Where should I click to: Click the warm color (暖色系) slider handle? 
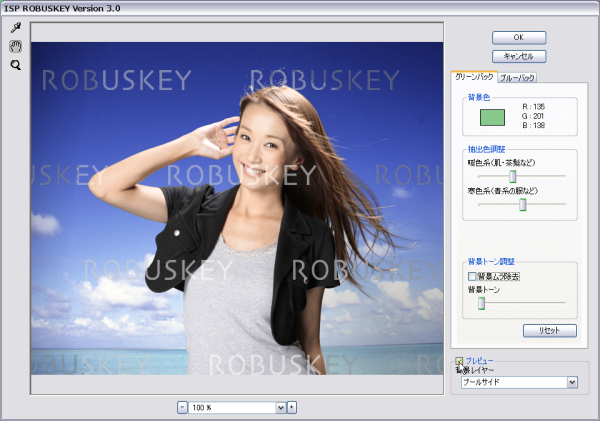[x=512, y=176]
